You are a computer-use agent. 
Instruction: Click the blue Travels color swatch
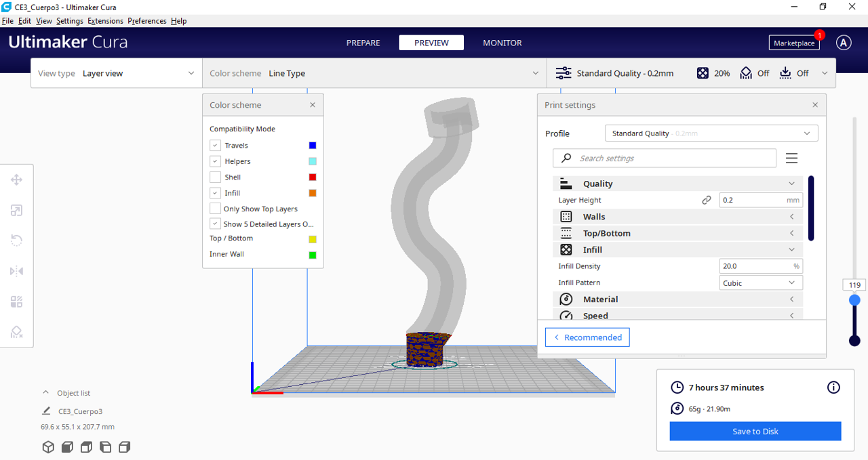(x=313, y=145)
